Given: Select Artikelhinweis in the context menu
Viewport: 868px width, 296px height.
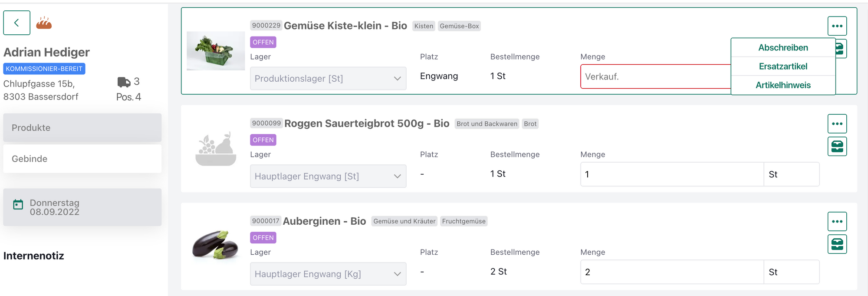Looking at the screenshot, I should [783, 85].
